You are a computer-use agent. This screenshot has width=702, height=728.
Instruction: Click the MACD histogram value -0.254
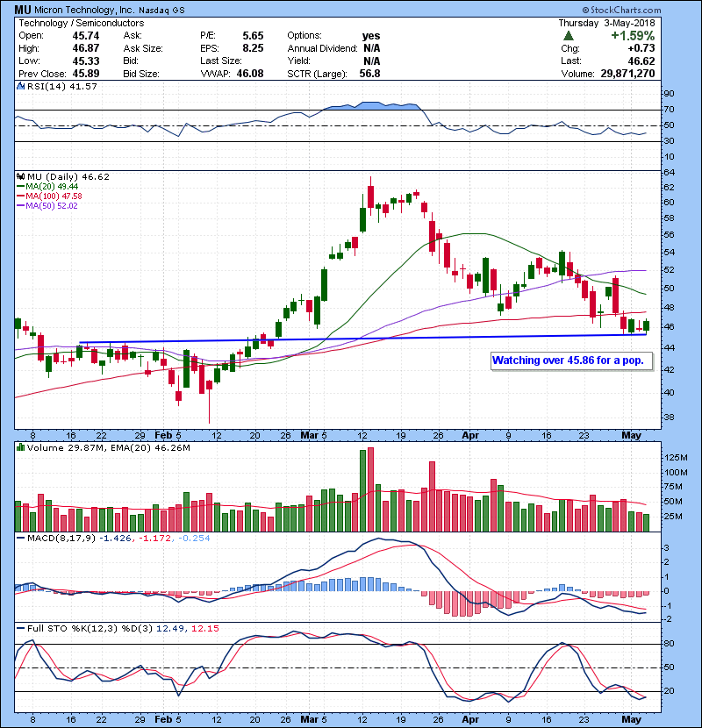point(193,539)
